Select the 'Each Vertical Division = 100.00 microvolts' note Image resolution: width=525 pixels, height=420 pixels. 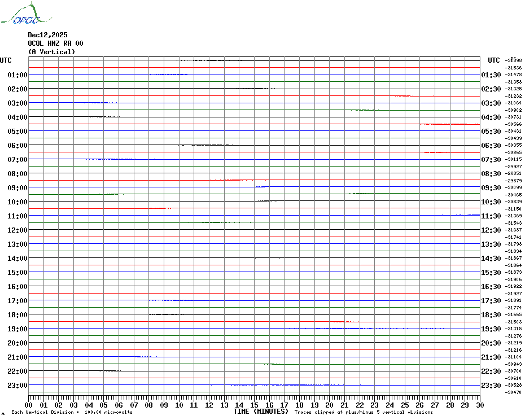pyautogui.click(x=72, y=412)
